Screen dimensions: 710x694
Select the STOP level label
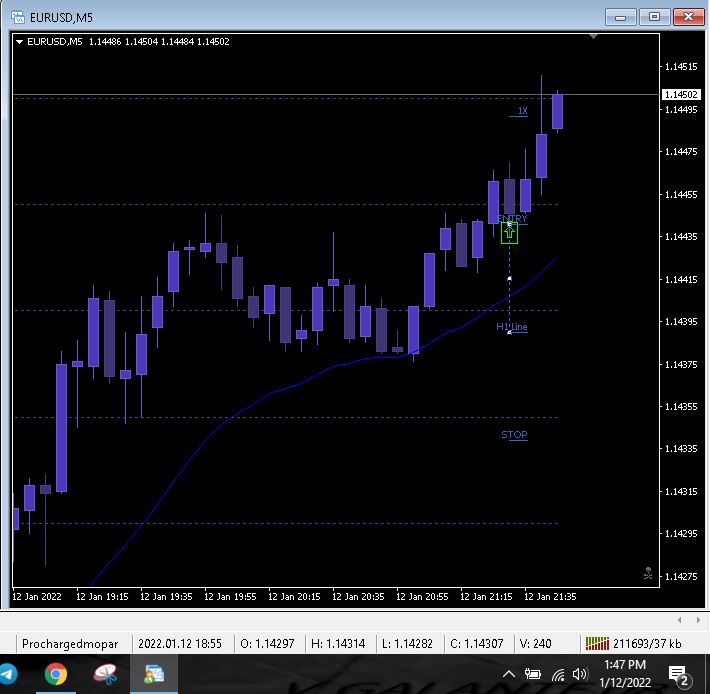[514, 435]
